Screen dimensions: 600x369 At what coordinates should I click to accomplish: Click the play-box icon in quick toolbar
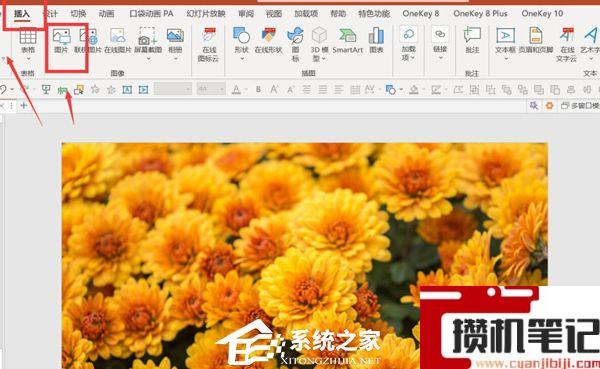point(143,90)
